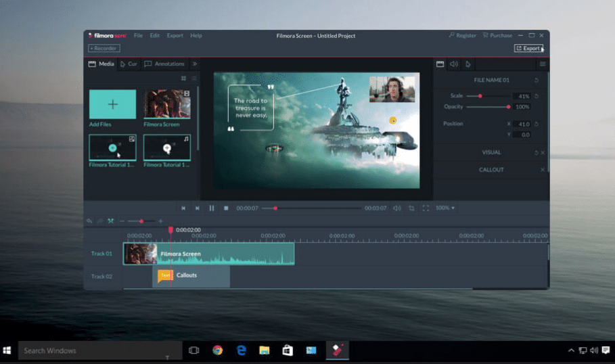Click the preview playback progress slider
615x364 pixels.
pyautogui.click(x=311, y=208)
